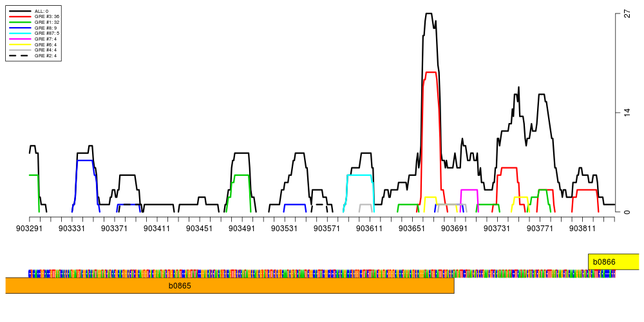Click the green peak above b0865 label
Viewport: 644px width, 322px height.
[x=241, y=175]
